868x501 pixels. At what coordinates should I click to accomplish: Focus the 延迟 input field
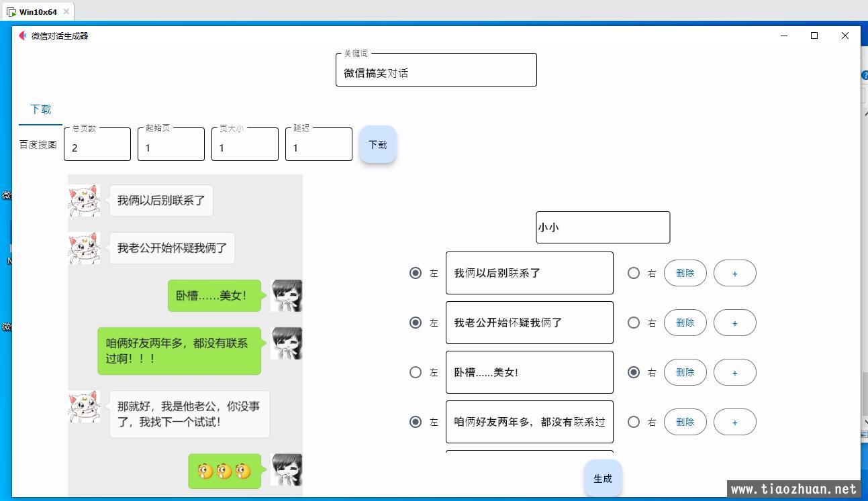pyautogui.click(x=319, y=144)
